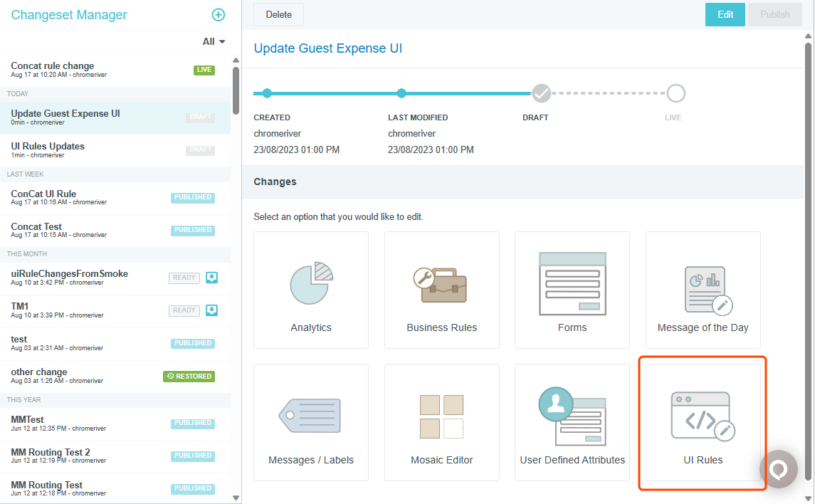Open Message of the Day tile

coord(703,290)
